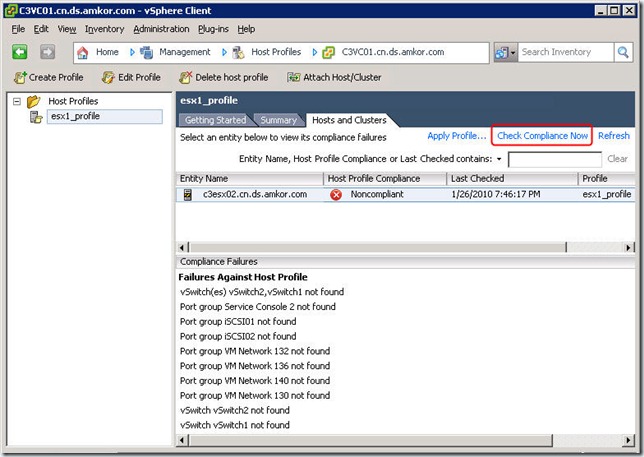Screen dimensions: 644x457
Task: Click the search magnifier icon
Action: coord(623,52)
